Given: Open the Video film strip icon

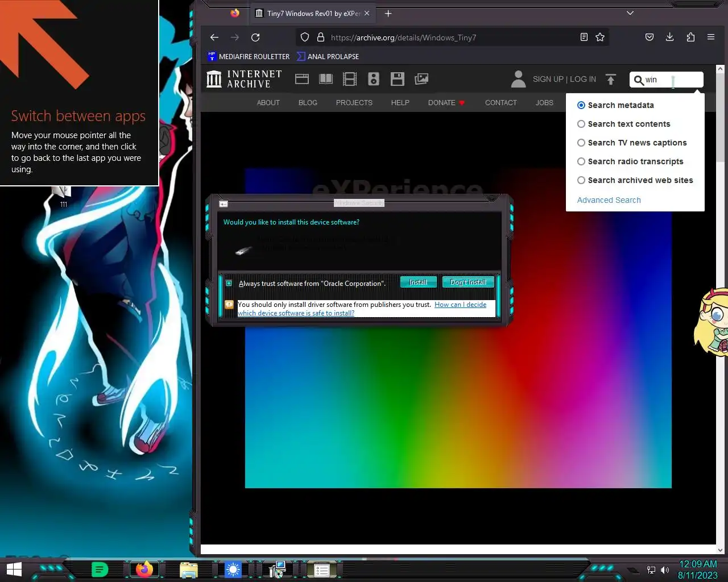Looking at the screenshot, I should click(350, 79).
